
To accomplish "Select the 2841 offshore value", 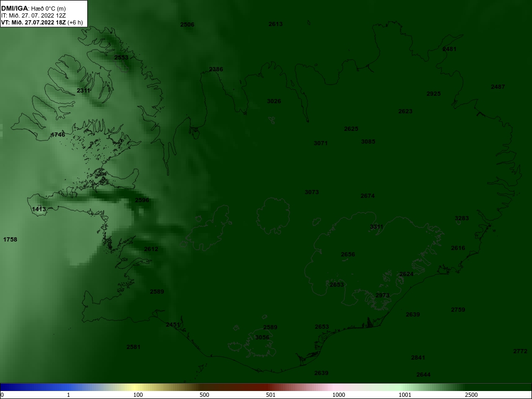I will pos(418,358).
